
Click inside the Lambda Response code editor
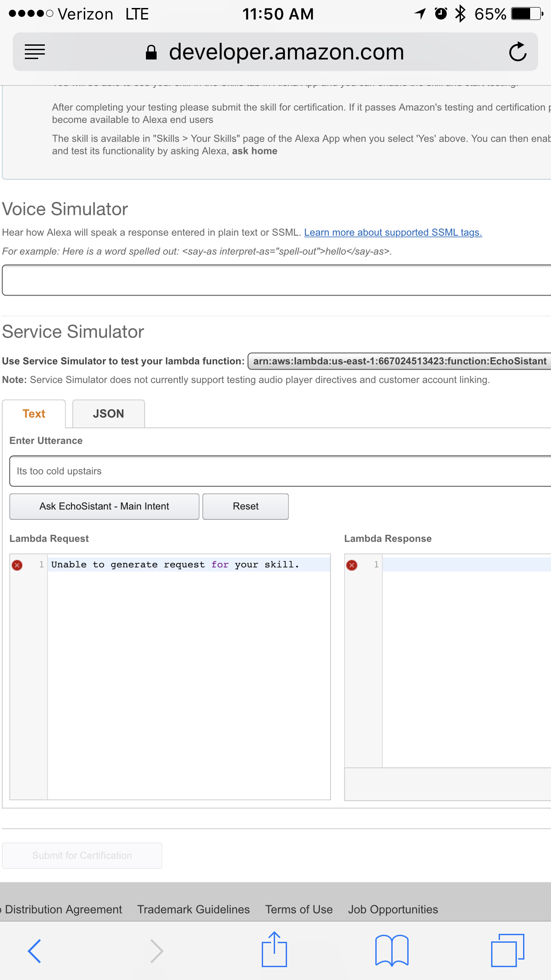[x=467, y=661]
